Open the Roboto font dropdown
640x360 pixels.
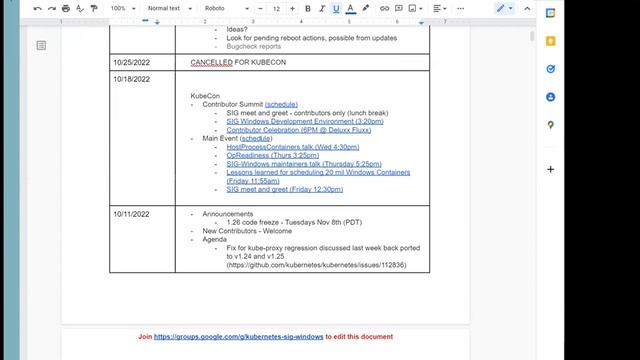[x=227, y=9]
